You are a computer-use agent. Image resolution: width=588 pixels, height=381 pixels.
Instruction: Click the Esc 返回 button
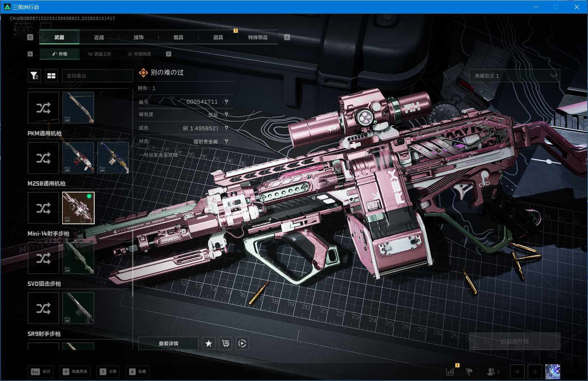pyautogui.click(x=41, y=372)
